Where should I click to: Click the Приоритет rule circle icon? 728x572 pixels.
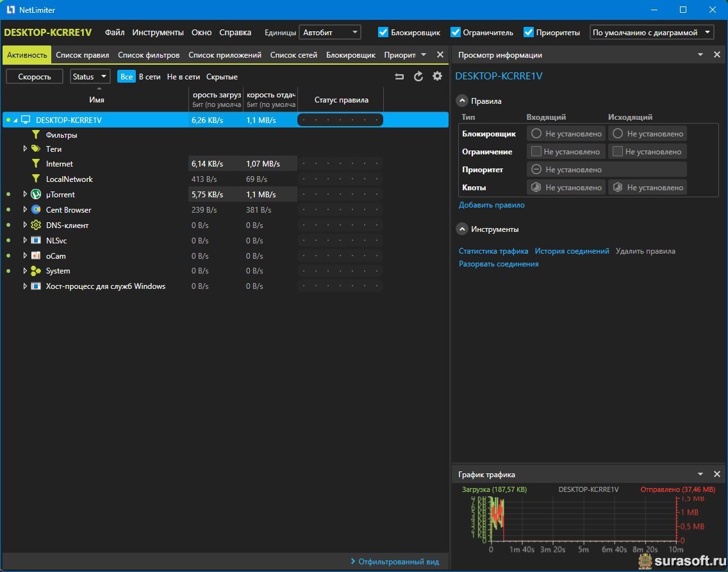coord(536,169)
